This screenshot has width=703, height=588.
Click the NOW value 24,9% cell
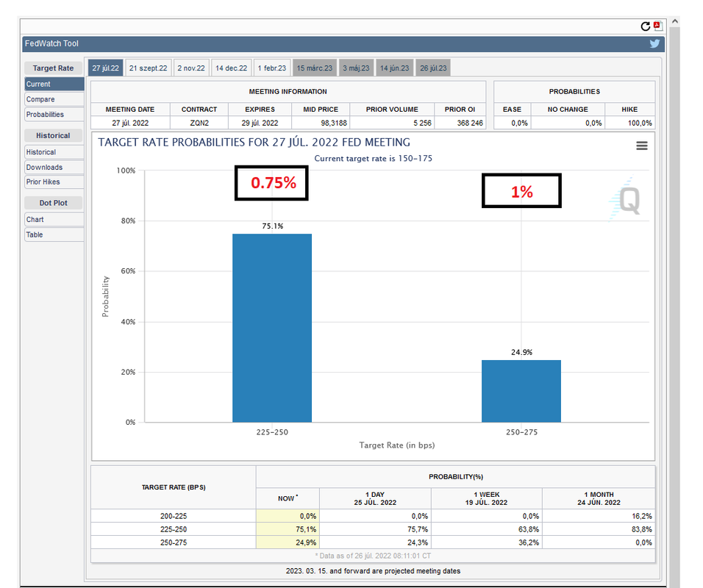[x=288, y=542]
